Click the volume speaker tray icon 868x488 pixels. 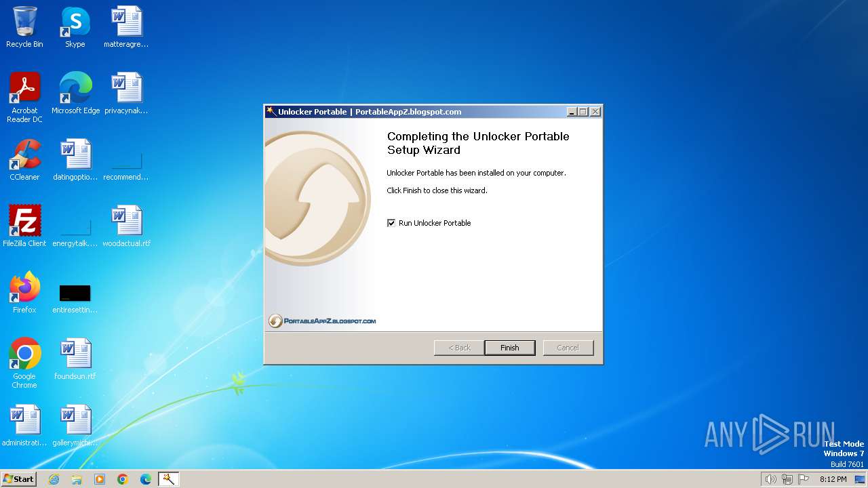click(770, 479)
